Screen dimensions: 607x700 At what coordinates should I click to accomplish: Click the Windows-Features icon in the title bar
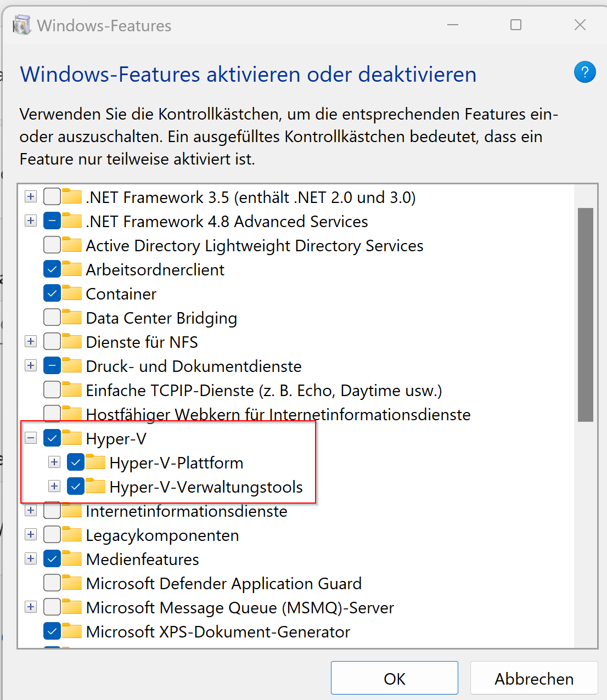click(22, 25)
